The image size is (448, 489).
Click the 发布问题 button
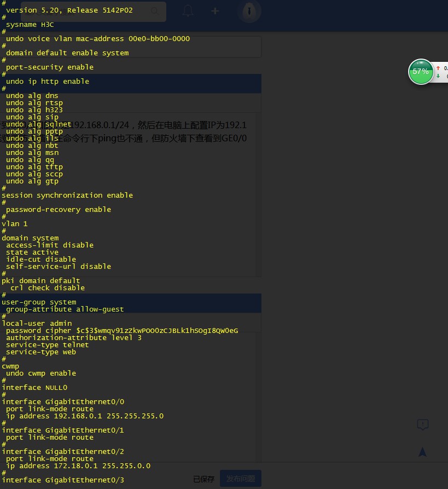coord(241,479)
